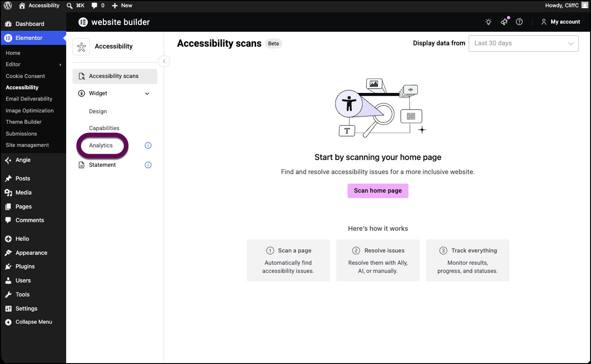The height and width of the screenshot is (364, 591).
Task: Open the Posts menu item
Action: point(34,179)
